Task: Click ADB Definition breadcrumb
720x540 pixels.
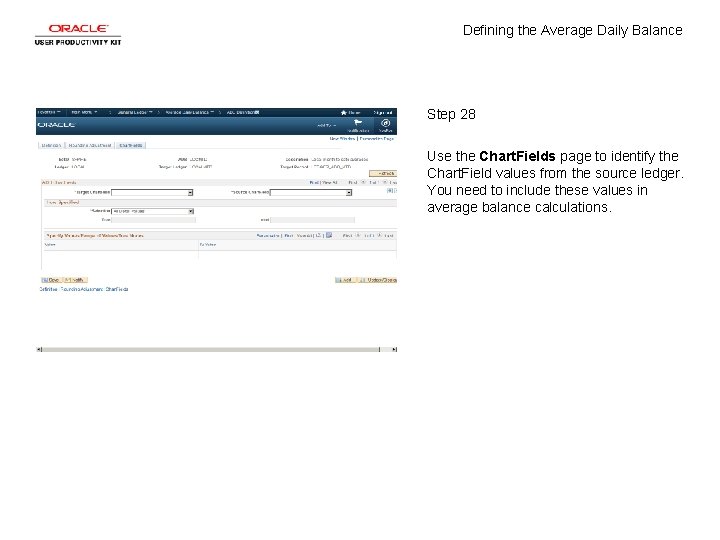Action: tap(243, 112)
